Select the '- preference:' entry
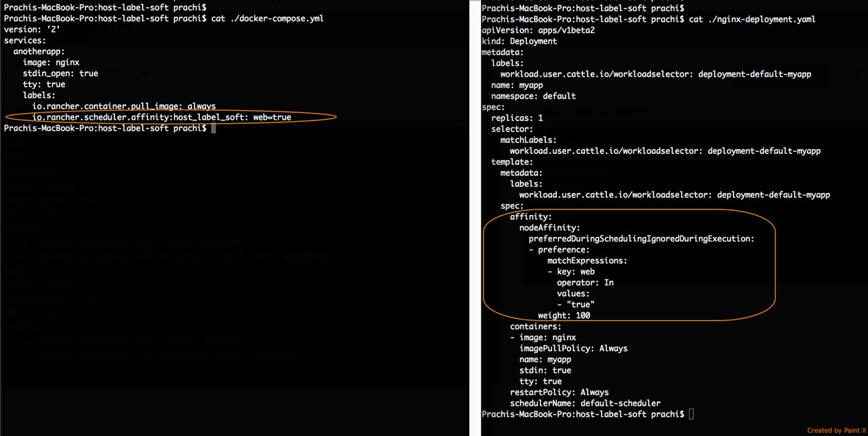The width and height of the screenshot is (868, 436). point(560,249)
